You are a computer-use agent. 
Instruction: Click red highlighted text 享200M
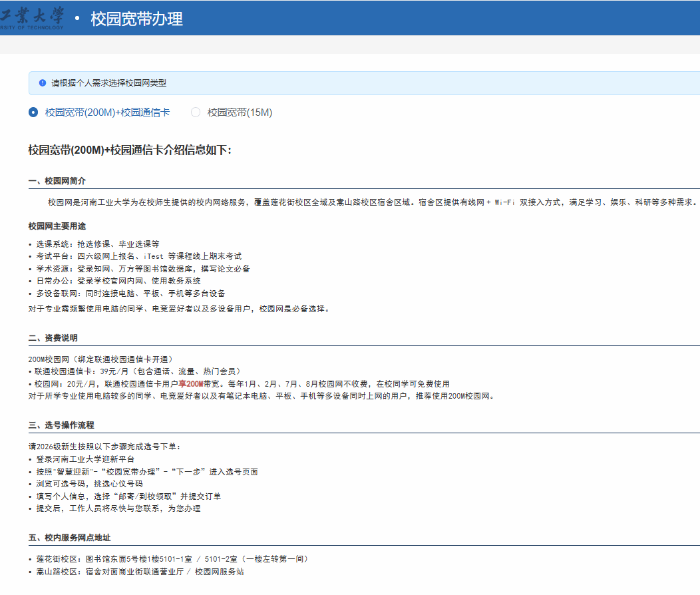(190, 384)
